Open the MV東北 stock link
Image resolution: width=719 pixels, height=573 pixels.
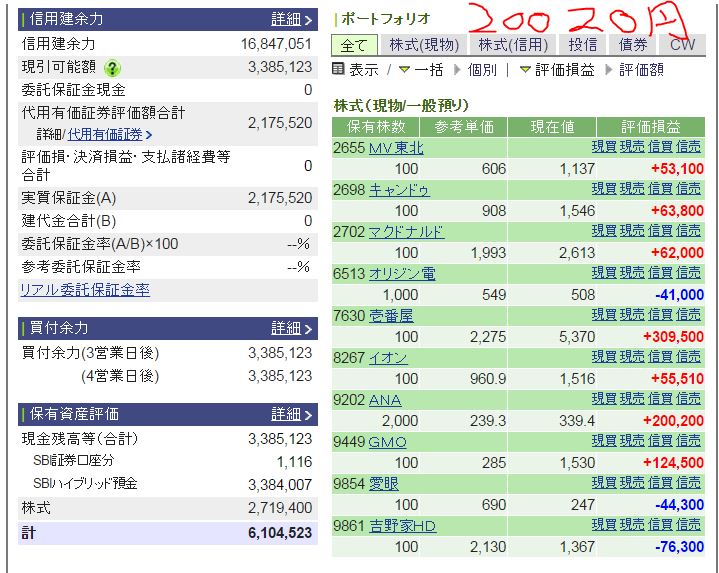click(396, 148)
